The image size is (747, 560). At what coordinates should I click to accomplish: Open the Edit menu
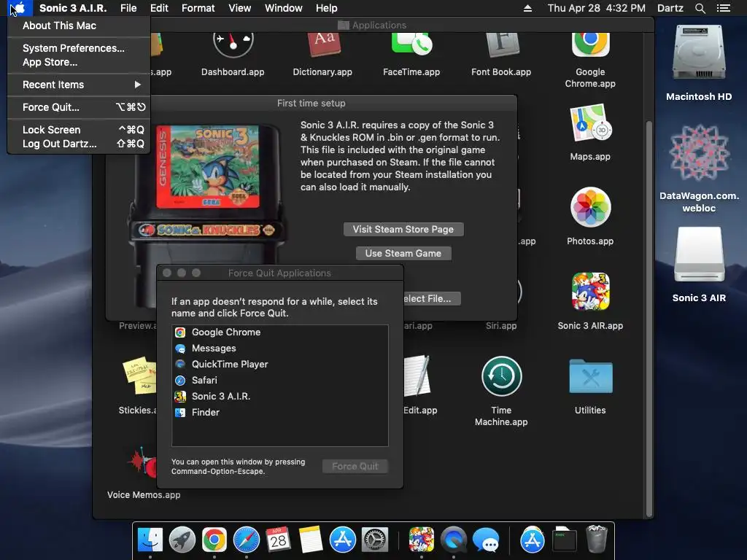[159, 8]
